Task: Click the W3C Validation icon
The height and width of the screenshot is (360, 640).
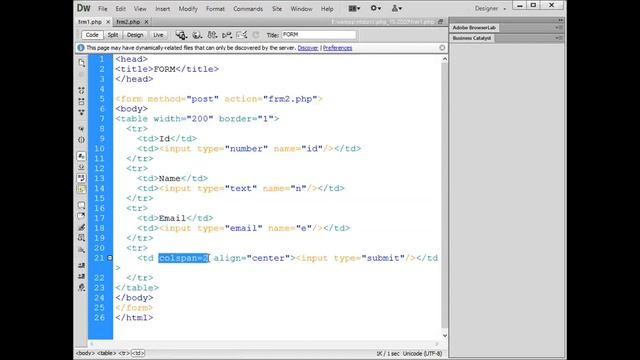Action: [227, 35]
